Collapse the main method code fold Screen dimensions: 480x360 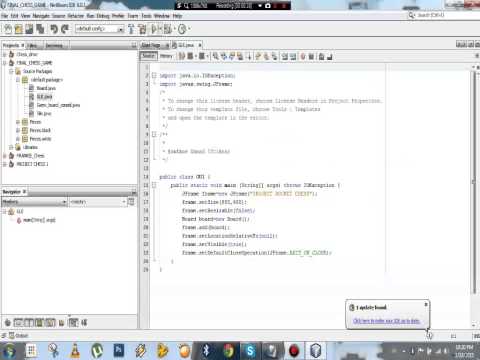[x=154, y=185]
